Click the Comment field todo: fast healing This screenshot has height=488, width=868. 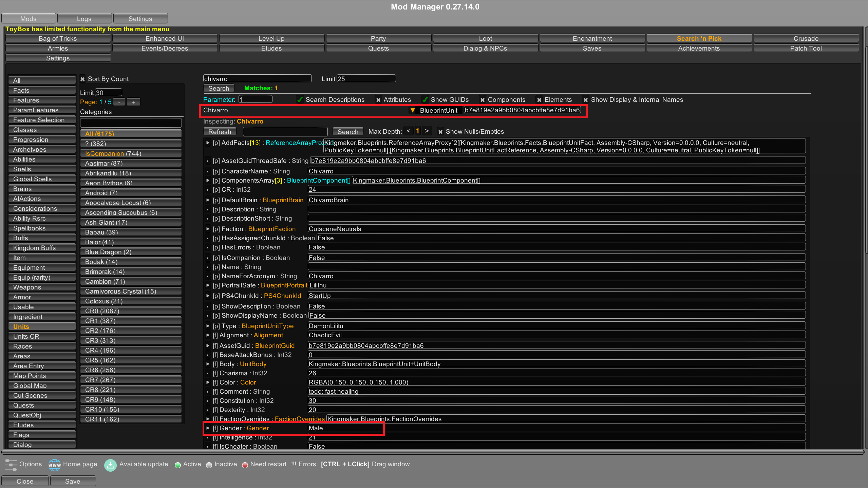click(556, 392)
